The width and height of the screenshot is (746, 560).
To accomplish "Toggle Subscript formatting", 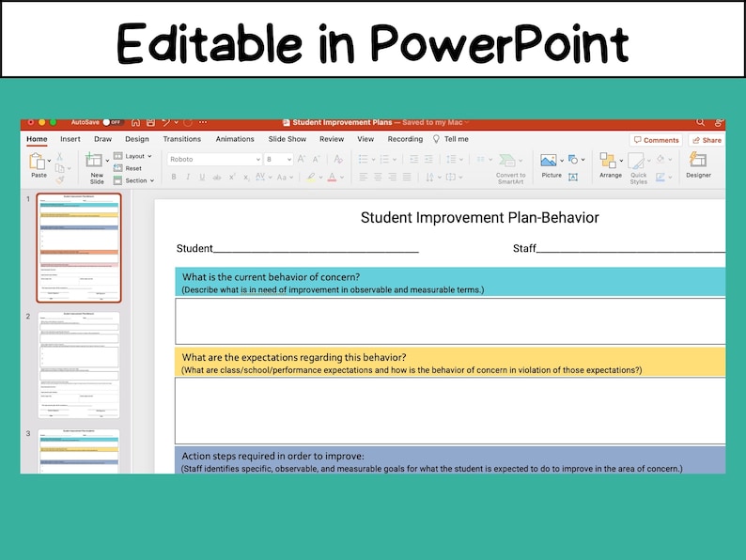I will 246,178.
